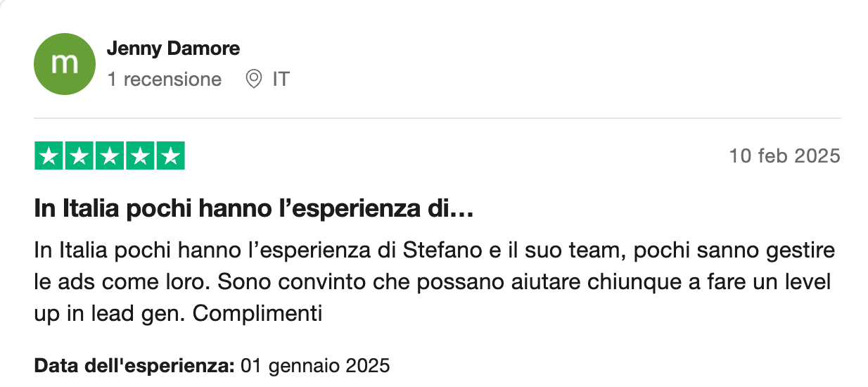Click the review date "10 feb 2025"
The width and height of the screenshot is (868, 387).
[785, 156]
